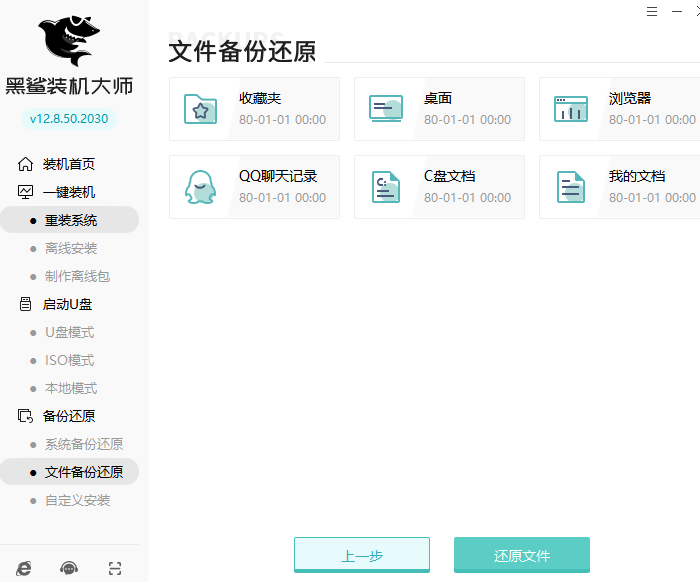Select the QQ聊天记录 card title
This screenshot has width=700, height=582.
(x=278, y=176)
